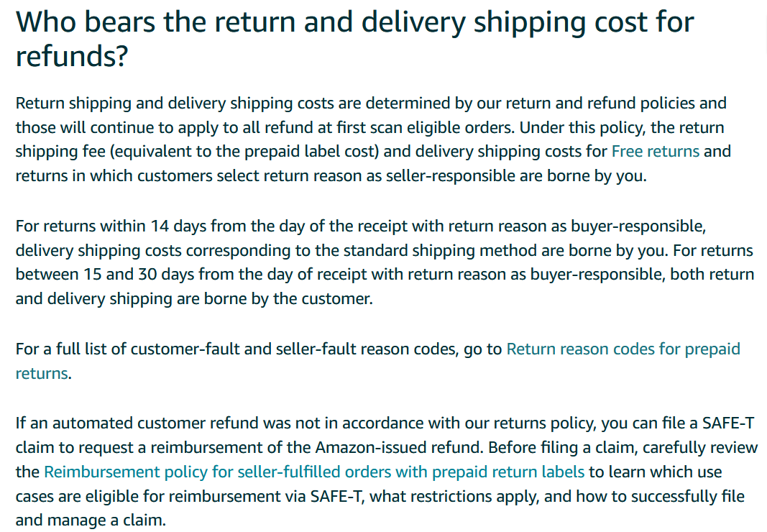Click the word 'refunds?' in the heading
This screenshot has height=532, width=767.
72,56
